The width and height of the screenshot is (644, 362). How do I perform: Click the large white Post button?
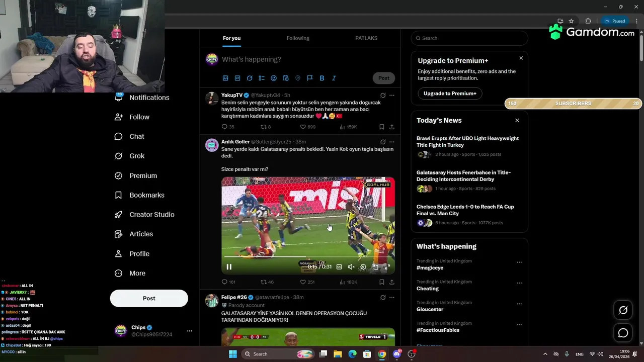(x=149, y=298)
